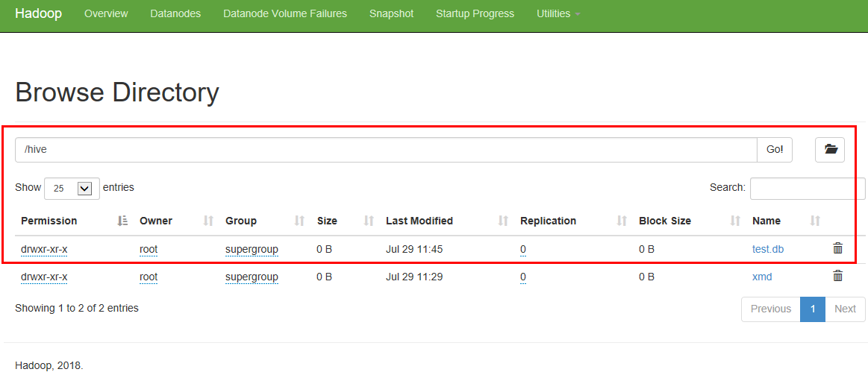868x375 pixels.
Task: Sort by Size column sort arrows
Action: (x=369, y=221)
